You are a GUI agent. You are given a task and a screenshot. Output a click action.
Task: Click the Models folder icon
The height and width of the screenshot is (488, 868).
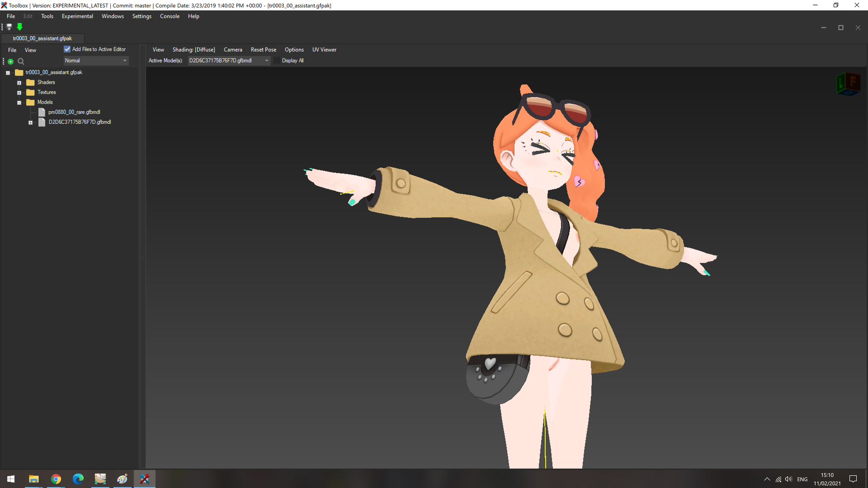[x=30, y=102]
